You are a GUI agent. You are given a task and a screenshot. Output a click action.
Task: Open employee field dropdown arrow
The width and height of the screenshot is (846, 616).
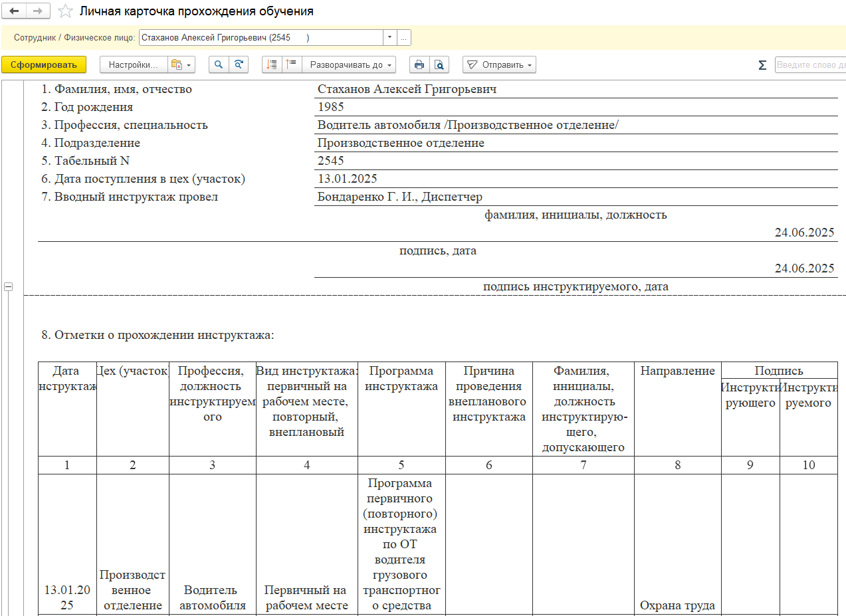tap(389, 38)
